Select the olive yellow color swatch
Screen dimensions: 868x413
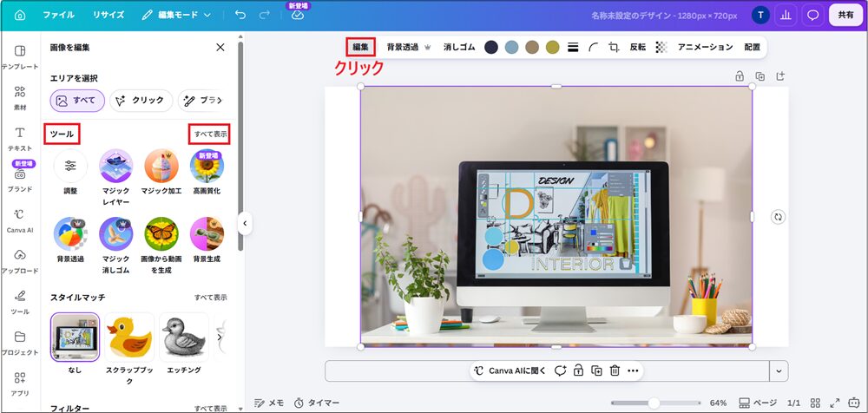click(552, 47)
